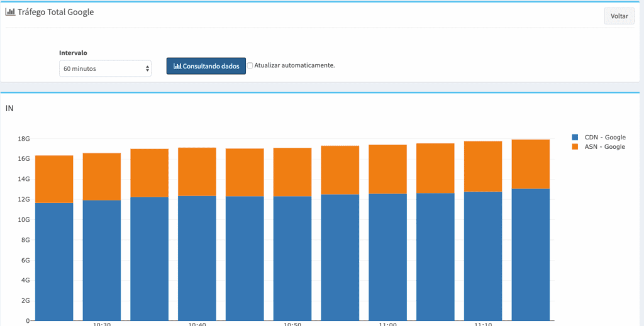Click the last orange ASN bar segment

click(x=531, y=165)
